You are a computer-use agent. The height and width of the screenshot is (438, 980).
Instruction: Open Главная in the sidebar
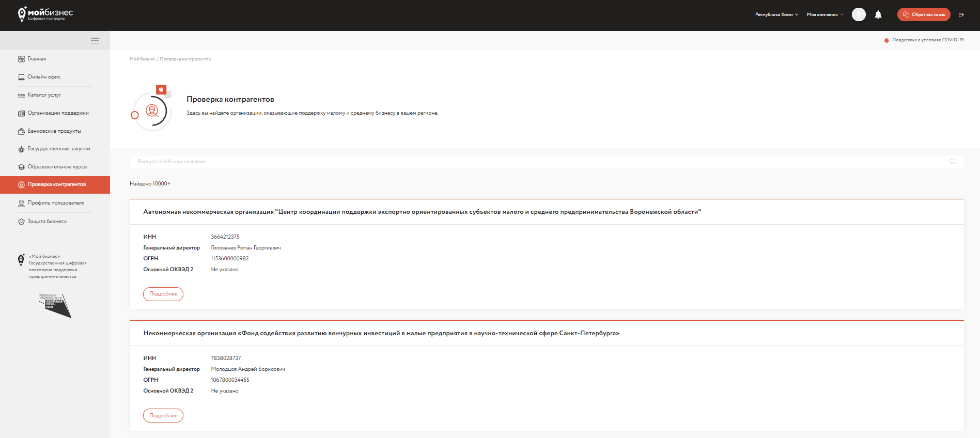click(x=37, y=59)
